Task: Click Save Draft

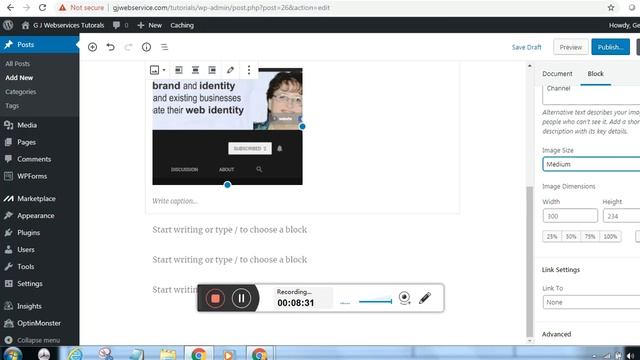Action: 527,47
